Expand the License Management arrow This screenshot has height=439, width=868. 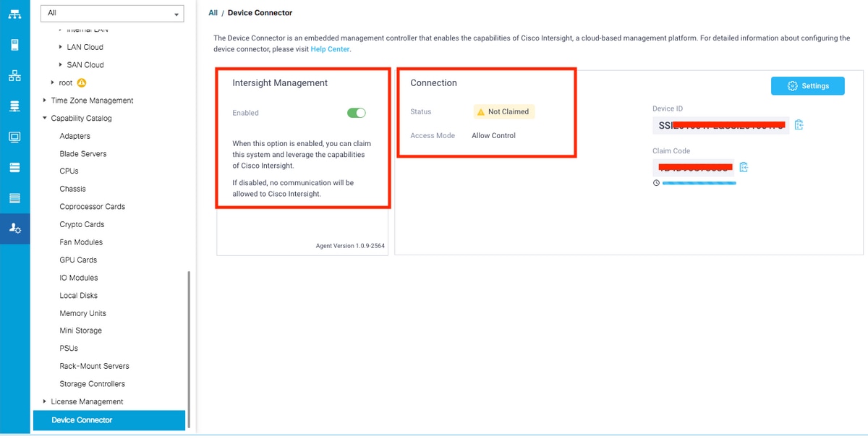[45, 401]
